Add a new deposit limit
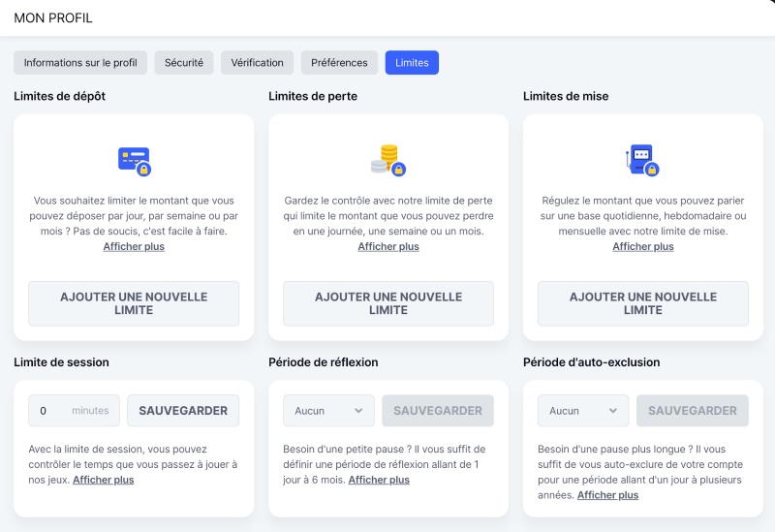Viewport: 775px width, 532px height. tap(134, 303)
